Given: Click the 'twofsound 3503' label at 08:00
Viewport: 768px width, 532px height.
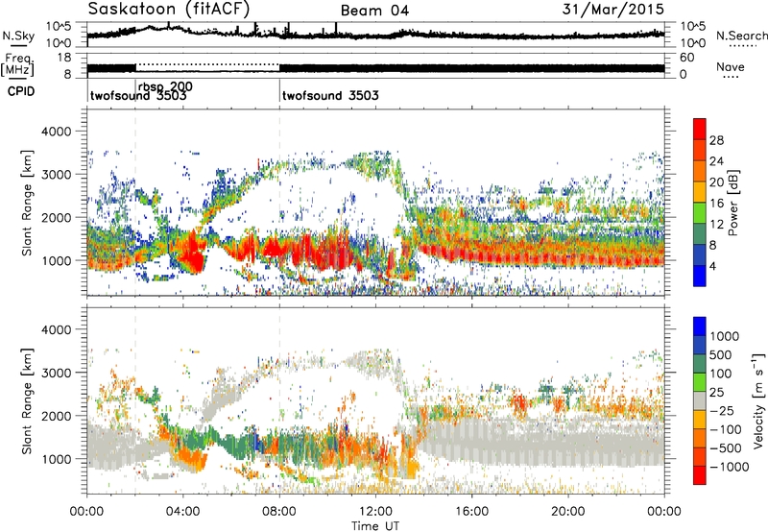Looking at the screenshot, I should click(x=330, y=95).
